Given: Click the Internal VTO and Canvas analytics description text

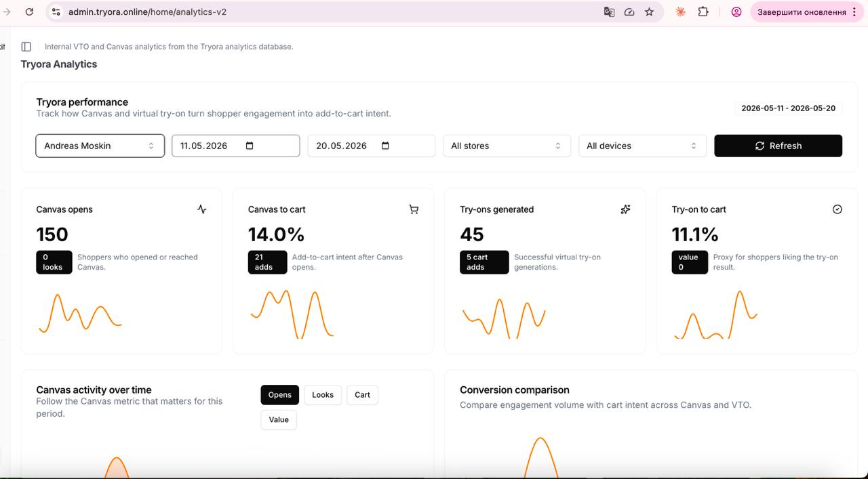Looking at the screenshot, I should pyautogui.click(x=169, y=47).
